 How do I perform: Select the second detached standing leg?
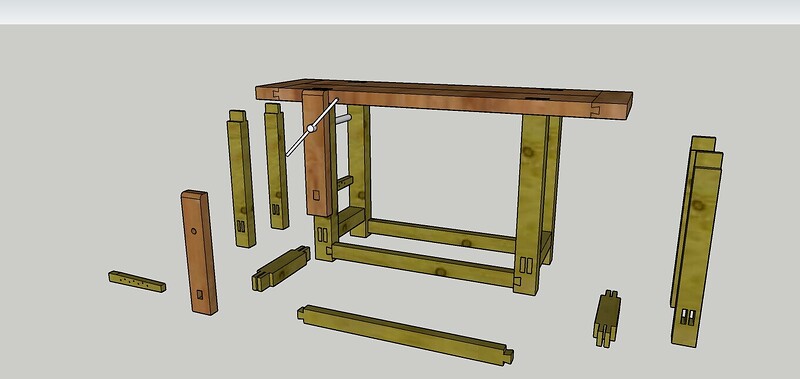coord(276,166)
